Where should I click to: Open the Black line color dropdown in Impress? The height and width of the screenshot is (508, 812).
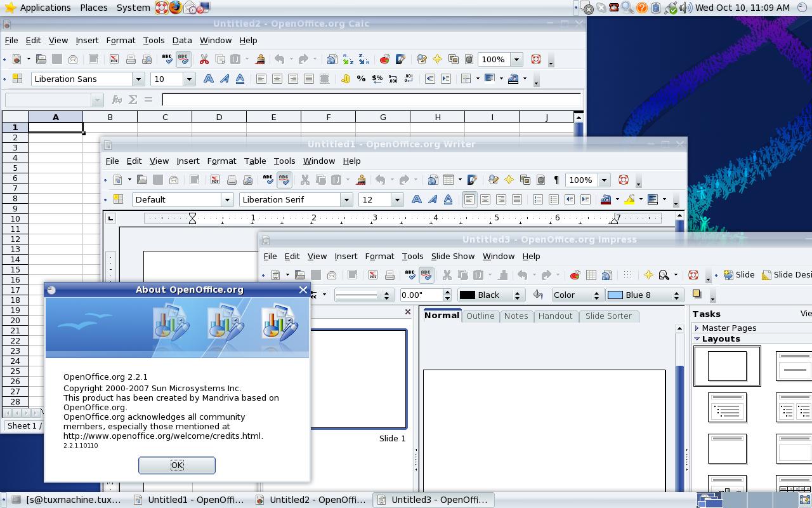(490, 295)
